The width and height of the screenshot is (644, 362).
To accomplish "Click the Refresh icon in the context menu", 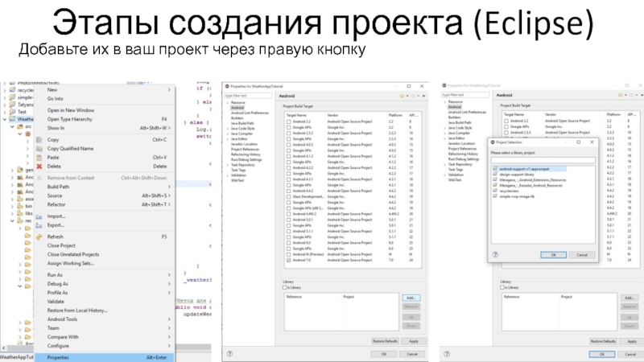I will [39, 237].
